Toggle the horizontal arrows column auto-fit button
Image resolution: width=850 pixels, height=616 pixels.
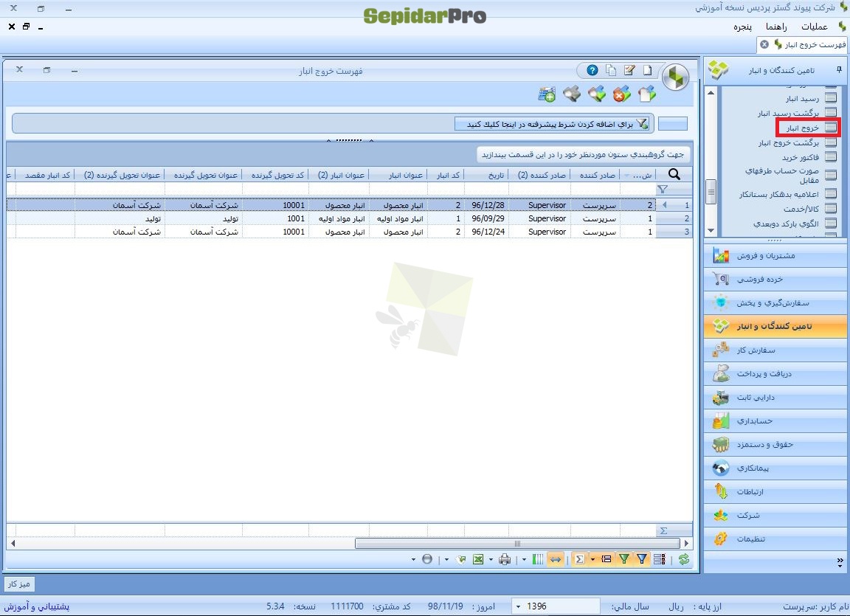point(556,559)
